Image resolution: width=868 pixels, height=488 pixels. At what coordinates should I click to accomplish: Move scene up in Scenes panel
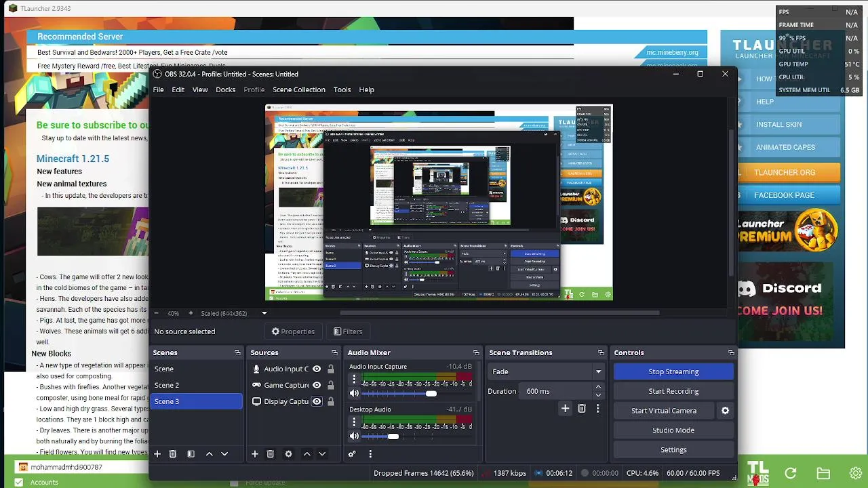[210, 454]
